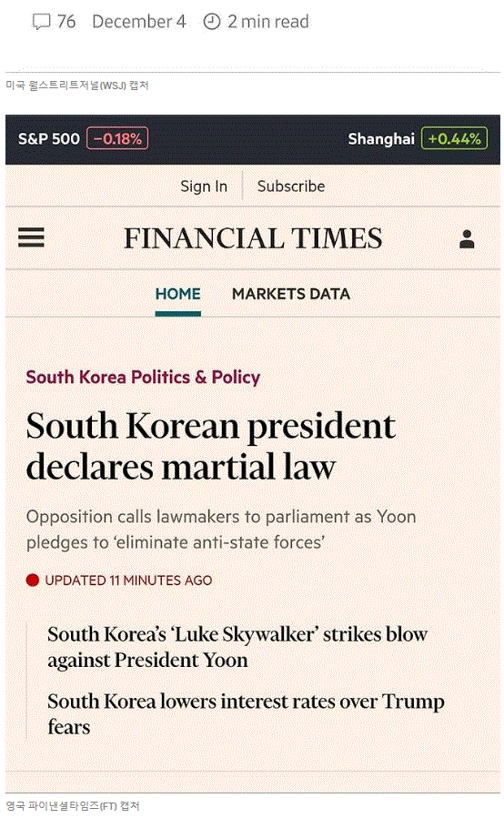Image resolution: width=504 pixels, height=818 pixels.
Task: Click the Sign In link
Action: click(204, 187)
